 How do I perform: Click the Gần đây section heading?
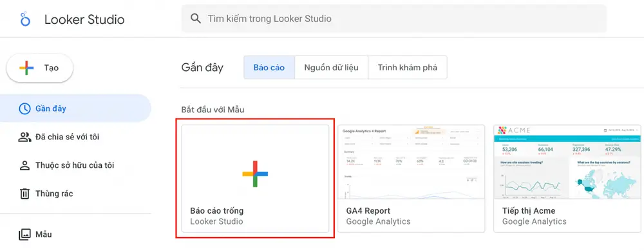click(x=202, y=68)
